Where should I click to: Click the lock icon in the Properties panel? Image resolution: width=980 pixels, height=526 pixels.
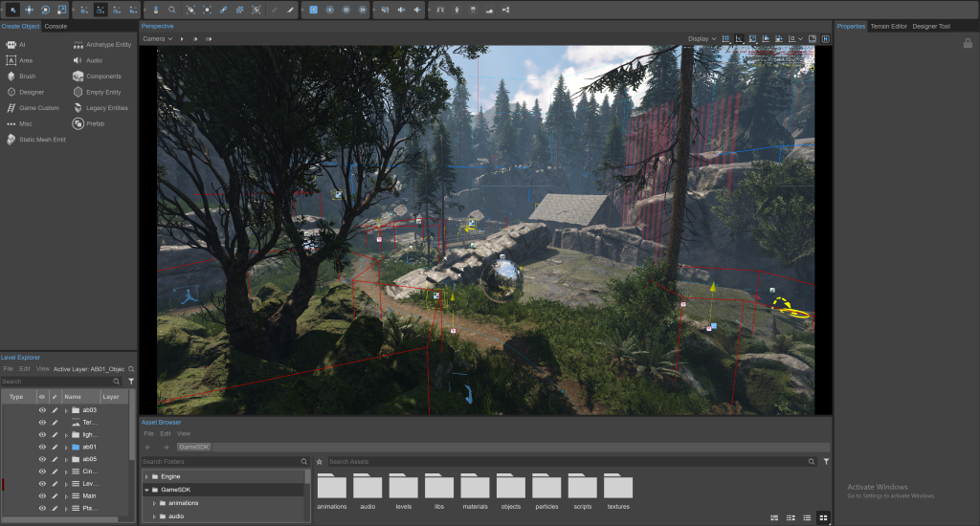click(968, 43)
